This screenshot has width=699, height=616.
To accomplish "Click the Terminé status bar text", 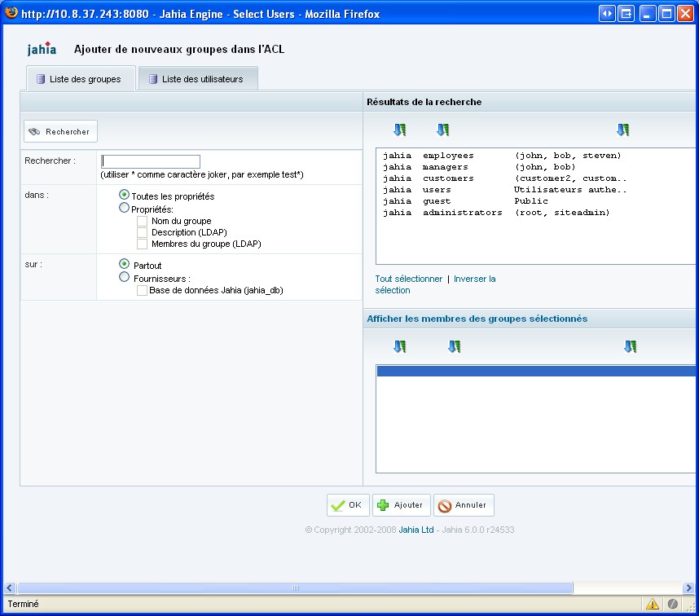I will click(23, 604).
